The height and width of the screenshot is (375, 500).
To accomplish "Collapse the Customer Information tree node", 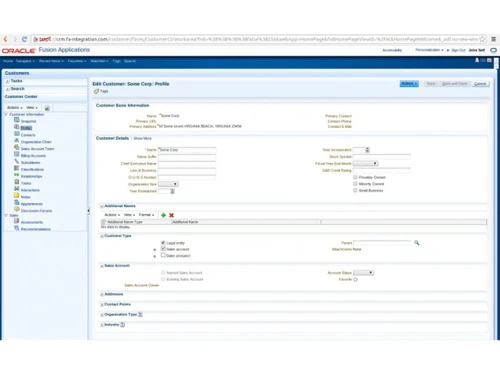I will tap(6, 114).
